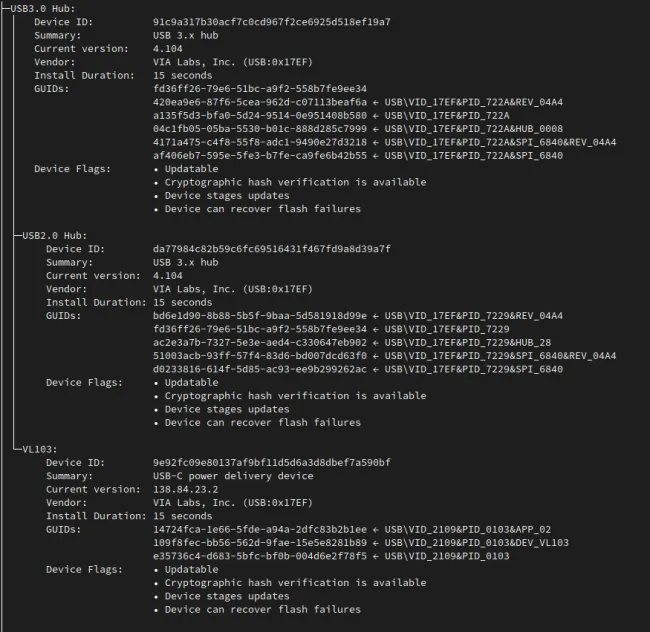Click GUID d0233816 under USB2.0 Hub
This screenshot has height=632, width=650.
[260, 369]
